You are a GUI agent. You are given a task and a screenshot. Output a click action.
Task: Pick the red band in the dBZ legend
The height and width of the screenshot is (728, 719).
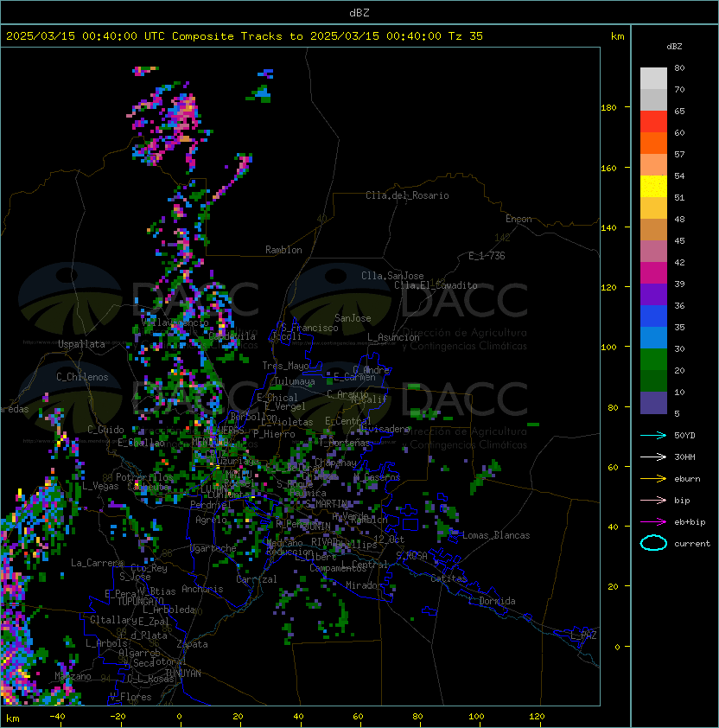(x=653, y=122)
